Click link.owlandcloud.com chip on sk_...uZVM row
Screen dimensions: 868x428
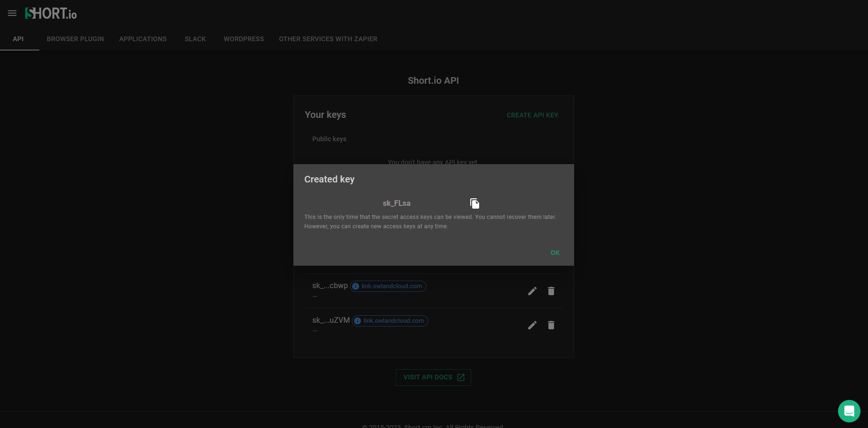(390, 321)
